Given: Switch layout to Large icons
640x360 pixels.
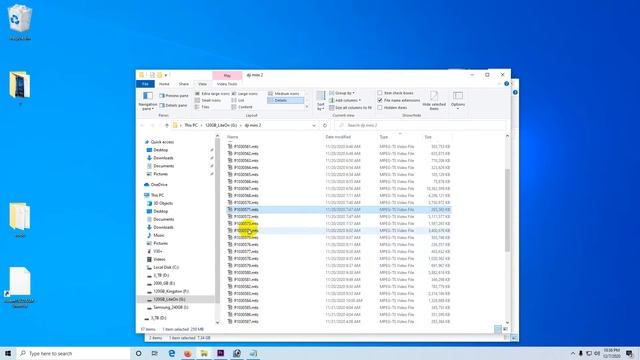Looking at the screenshot, I should coord(245,93).
